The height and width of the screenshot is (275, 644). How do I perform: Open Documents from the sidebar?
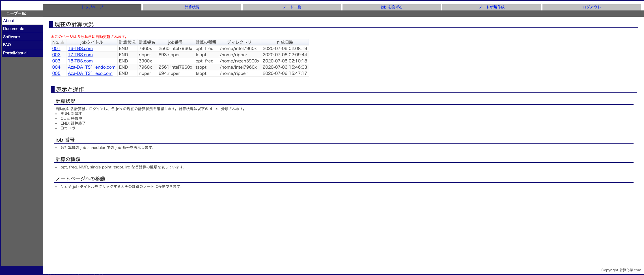click(14, 29)
